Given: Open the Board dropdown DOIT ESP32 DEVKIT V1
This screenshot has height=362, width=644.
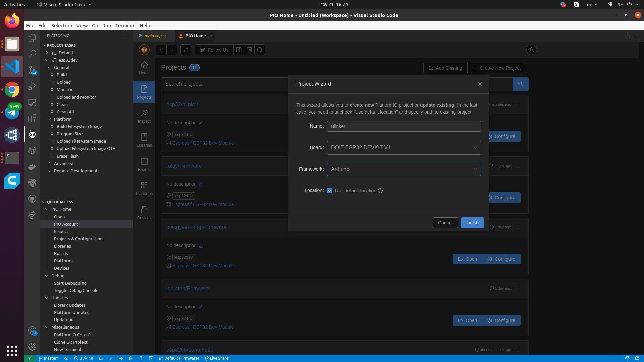Looking at the screenshot, I should (404, 148).
